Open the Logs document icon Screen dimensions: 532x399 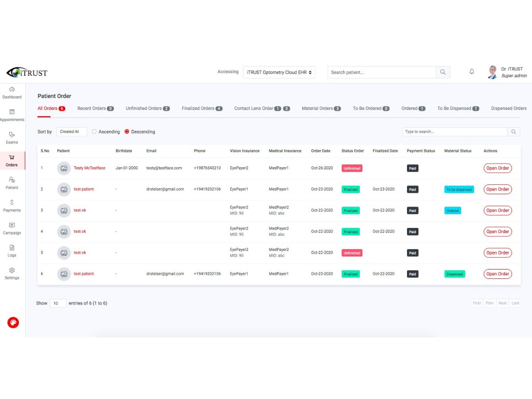(x=12, y=248)
